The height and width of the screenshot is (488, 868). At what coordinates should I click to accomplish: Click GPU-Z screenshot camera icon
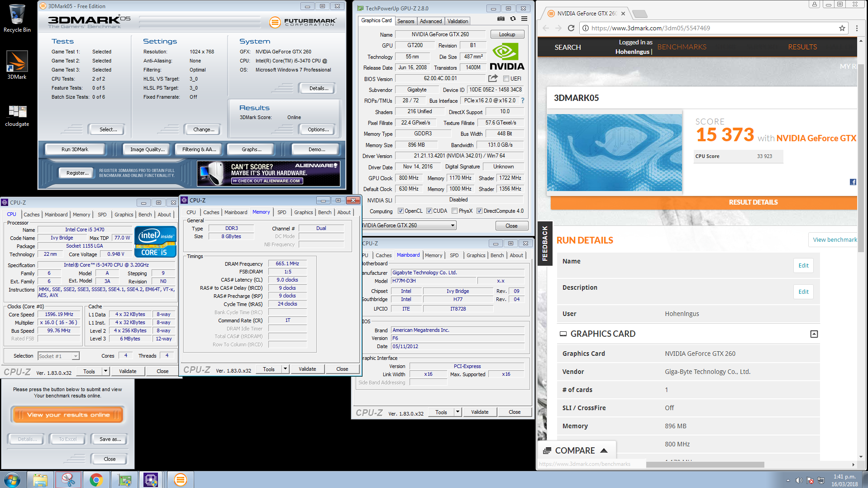point(501,19)
